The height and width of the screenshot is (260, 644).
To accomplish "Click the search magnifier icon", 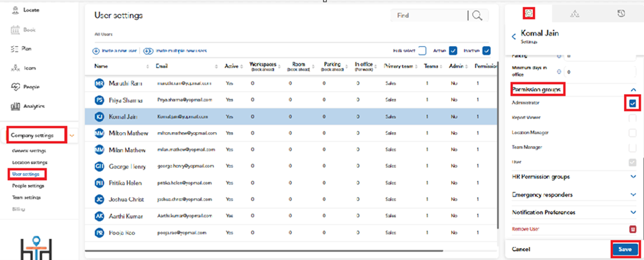I will pyautogui.click(x=477, y=16).
